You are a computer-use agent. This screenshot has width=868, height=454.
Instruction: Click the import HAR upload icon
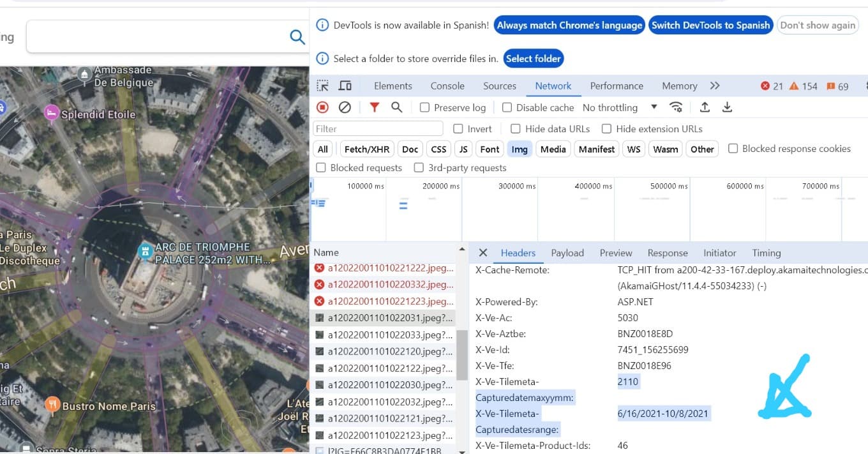(x=705, y=107)
